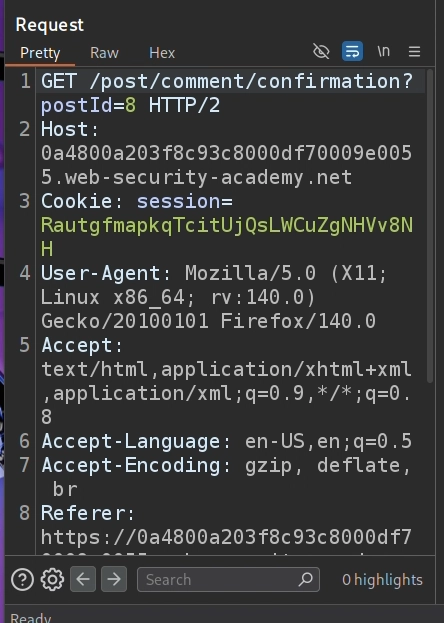Click the magnifier icon in the search box
This screenshot has height=623, width=444.
[305, 579]
